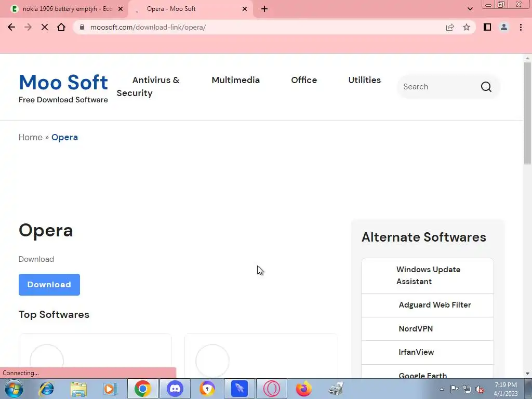This screenshot has width=532, height=399.
Task: Open the Chrome profile menu
Action: click(504, 27)
